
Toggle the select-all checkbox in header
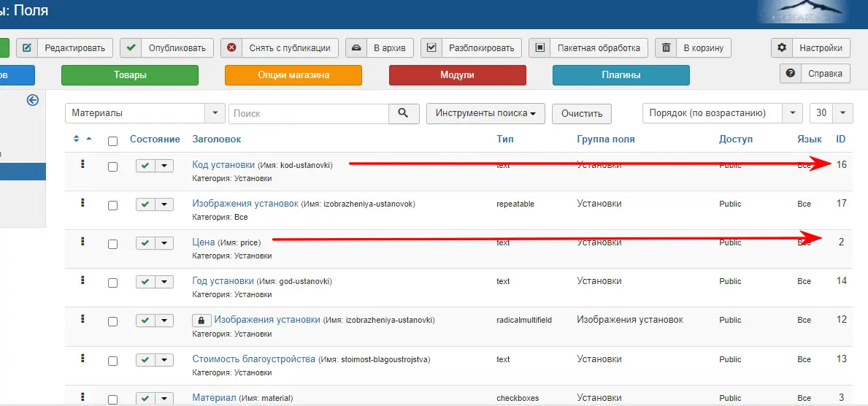tap(113, 141)
